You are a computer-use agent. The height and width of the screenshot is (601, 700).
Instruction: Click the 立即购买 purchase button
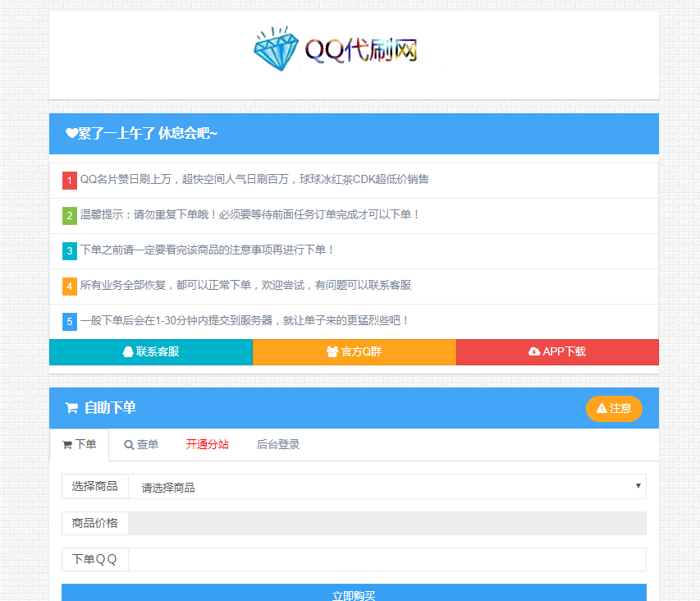coord(354,594)
